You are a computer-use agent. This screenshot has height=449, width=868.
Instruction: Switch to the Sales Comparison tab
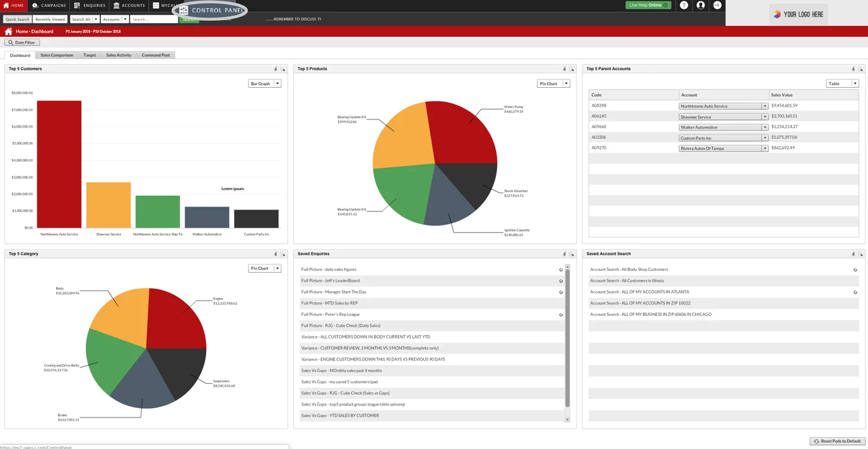(57, 55)
